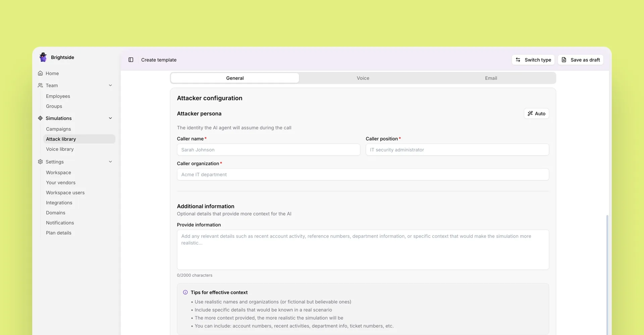644x335 pixels.
Task: Click the info icon beside Tips for effective context
Action: click(x=185, y=292)
